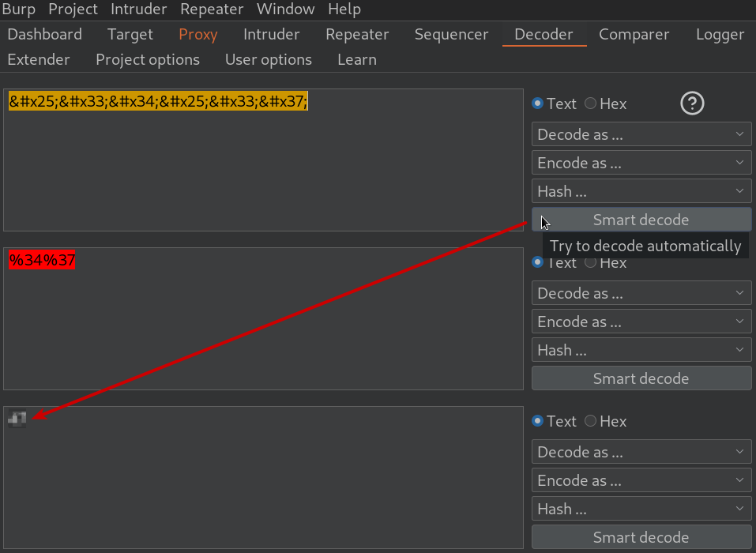The image size is (756, 553).
Task: Click inside the third decoder text area
Action: (263, 477)
